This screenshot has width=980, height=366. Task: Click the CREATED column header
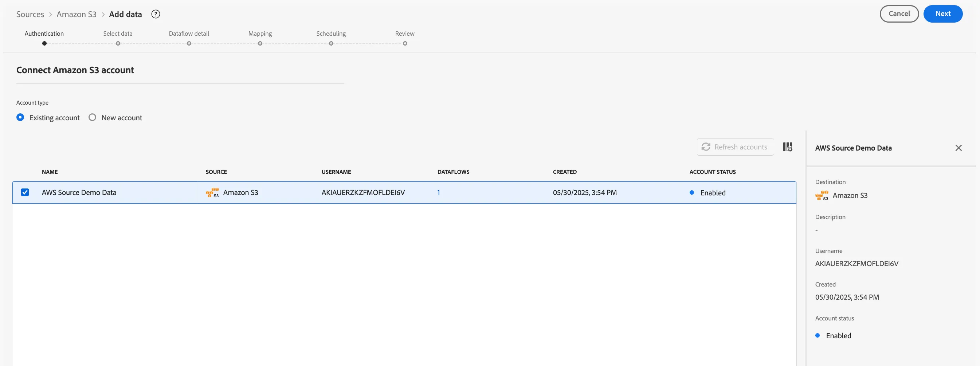pos(565,172)
